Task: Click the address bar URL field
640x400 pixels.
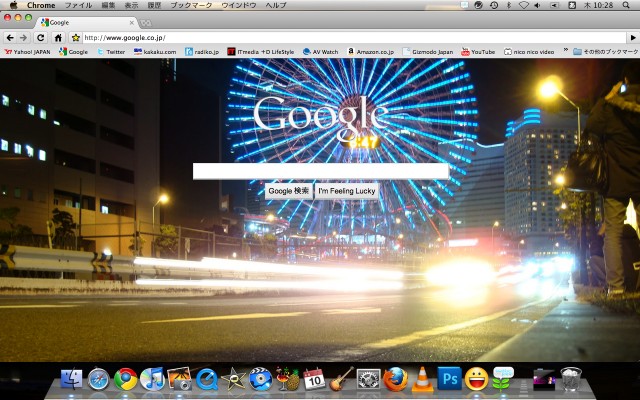Action: (x=354, y=38)
